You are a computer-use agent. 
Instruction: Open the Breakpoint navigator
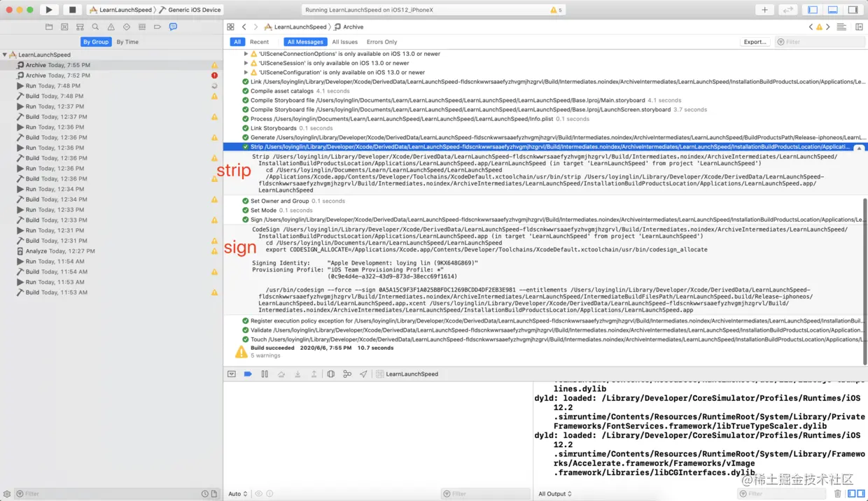(x=157, y=27)
